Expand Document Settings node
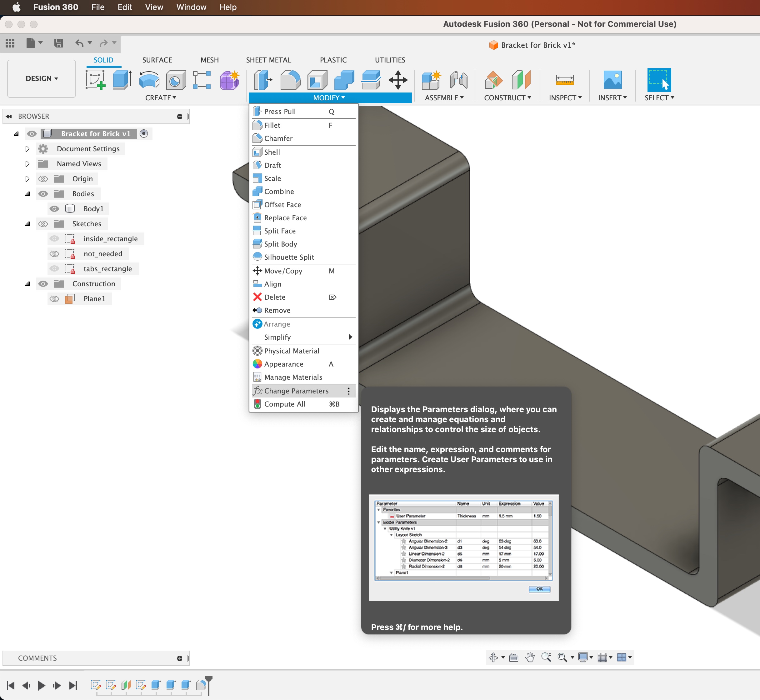The height and width of the screenshot is (700, 760). (27, 149)
